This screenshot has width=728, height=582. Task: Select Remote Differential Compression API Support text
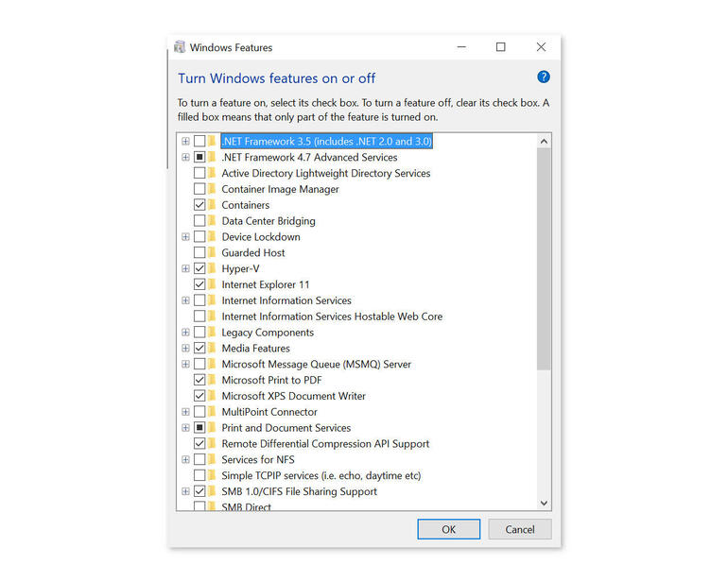coord(325,444)
